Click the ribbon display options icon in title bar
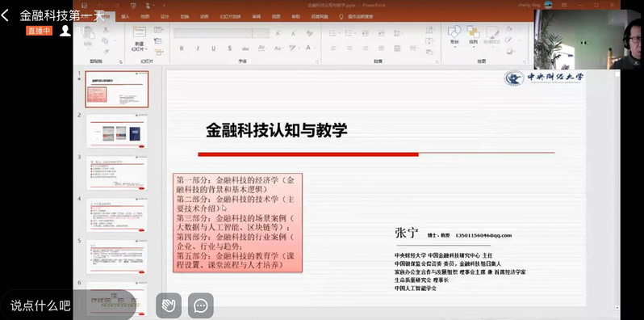 point(564,6)
